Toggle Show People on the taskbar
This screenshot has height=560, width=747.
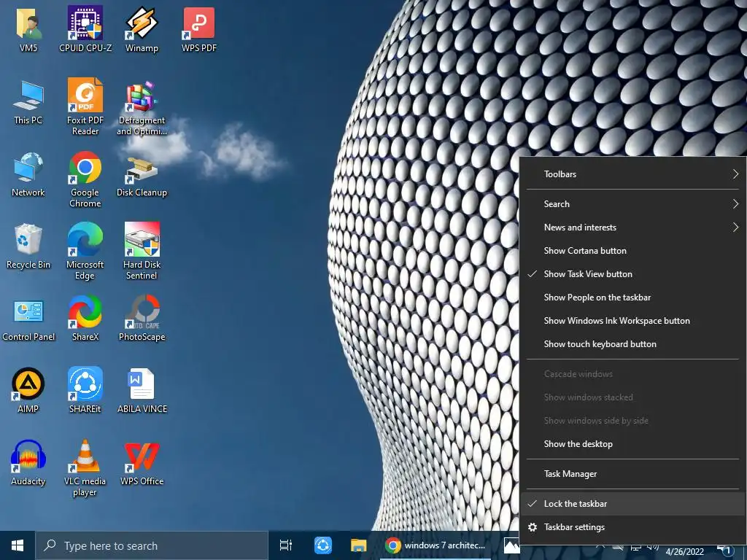(x=632, y=297)
